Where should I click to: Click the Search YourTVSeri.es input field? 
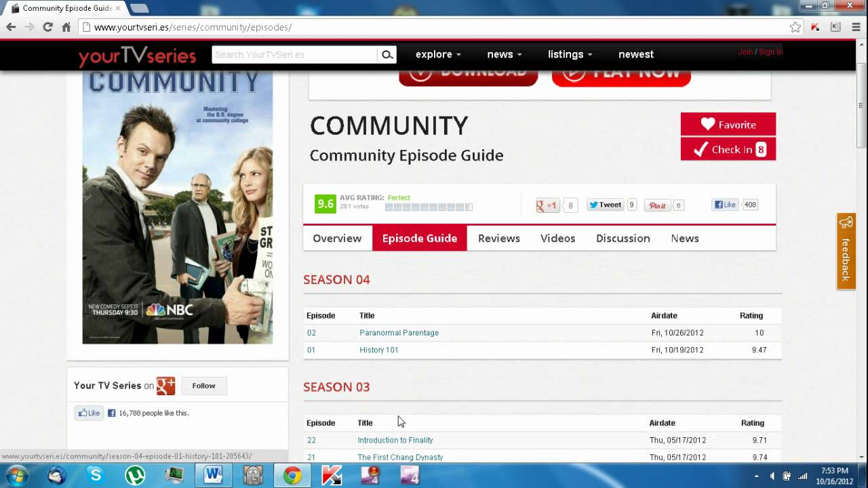(x=294, y=55)
